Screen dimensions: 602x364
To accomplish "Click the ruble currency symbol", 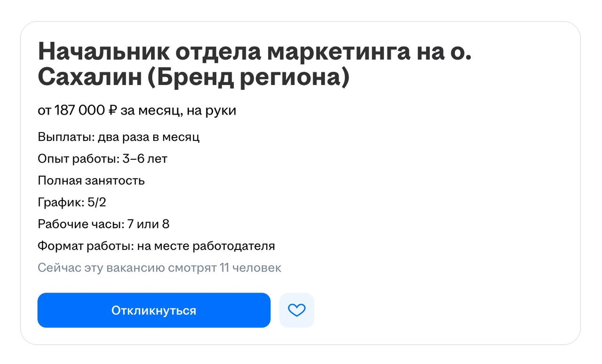I will point(112,111).
